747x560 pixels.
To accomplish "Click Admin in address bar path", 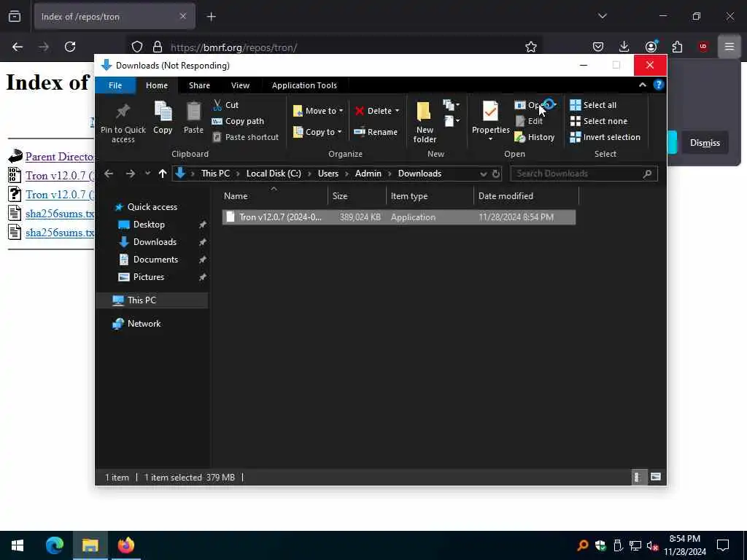I will point(368,174).
